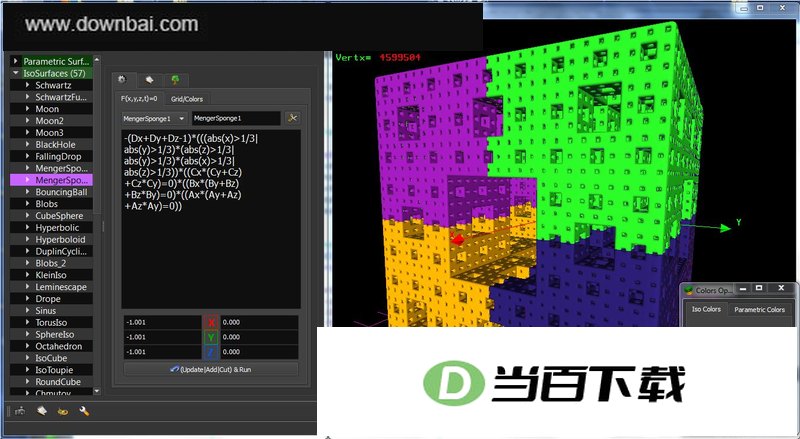This screenshot has width=800, height=439.
Task: Click the gold ring icon in bottom toolbar
Action: (63, 411)
